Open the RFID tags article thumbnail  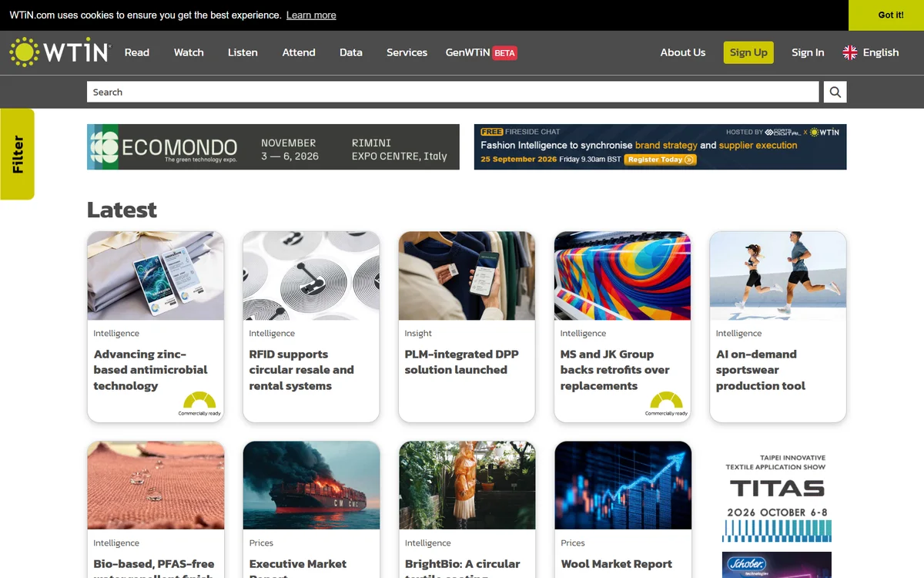[311, 276]
